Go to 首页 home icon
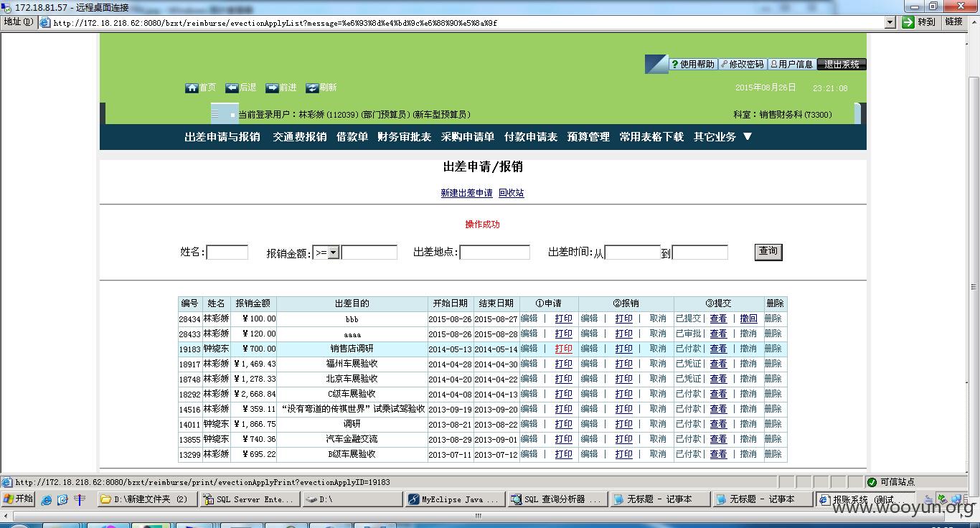Image resolution: width=980 pixels, height=528 pixels. click(x=192, y=88)
